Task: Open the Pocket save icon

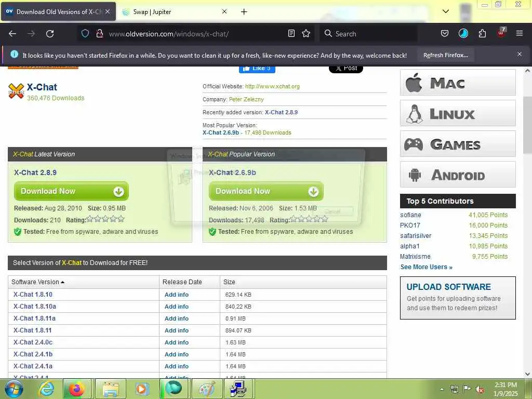Action: (x=445, y=33)
